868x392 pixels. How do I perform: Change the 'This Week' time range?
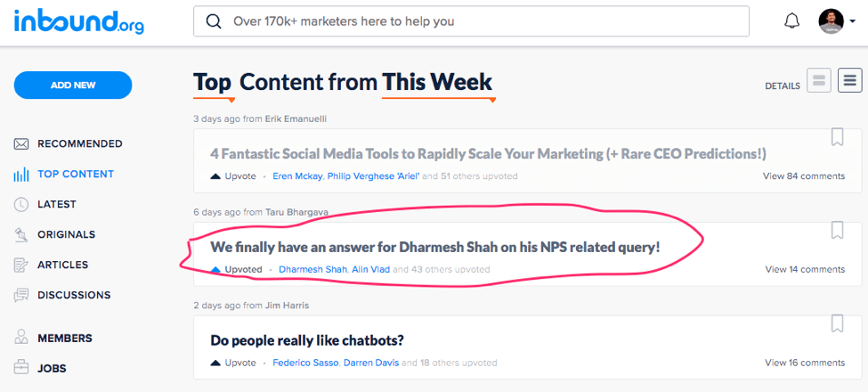pyautogui.click(x=437, y=83)
